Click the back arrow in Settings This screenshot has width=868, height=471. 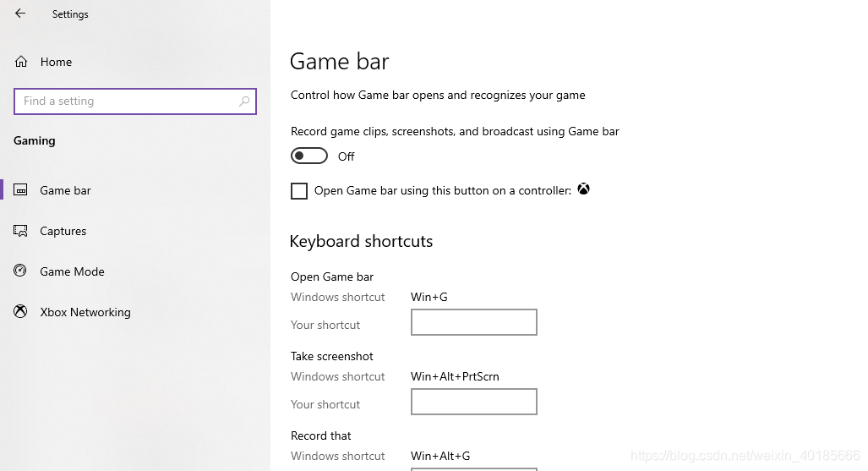tap(20, 14)
